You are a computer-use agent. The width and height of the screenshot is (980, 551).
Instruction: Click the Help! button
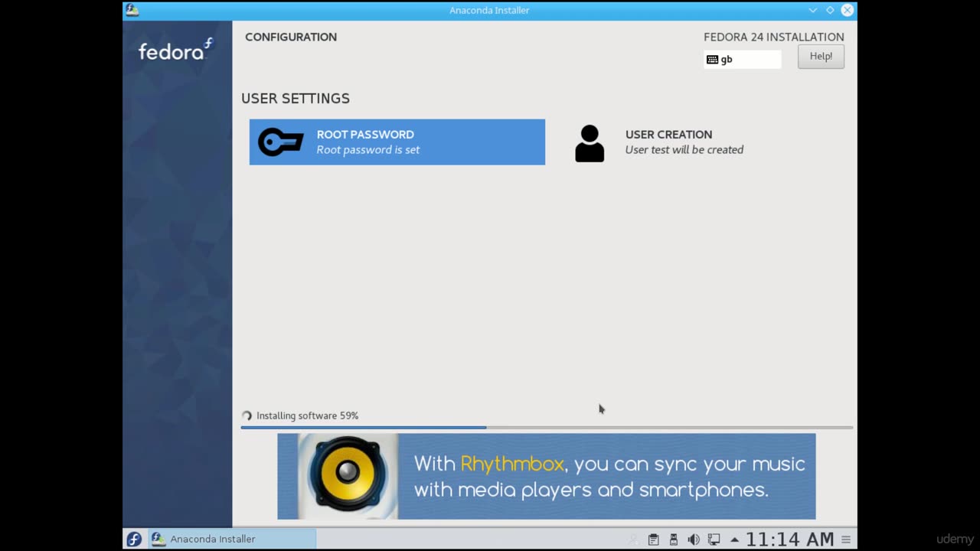(x=821, y=57)
